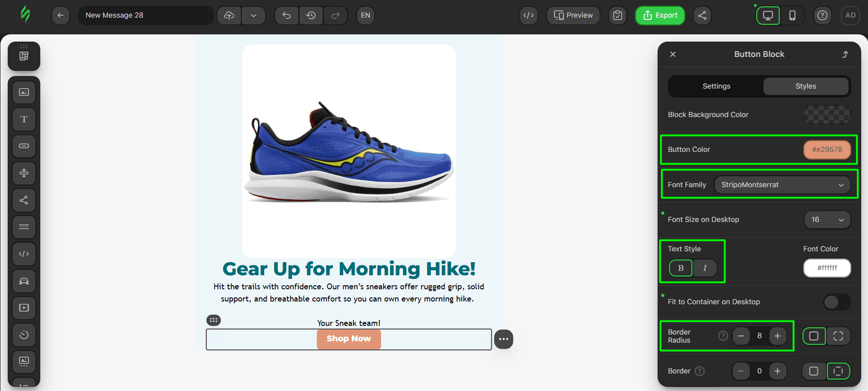The width and height of the screenshot is (868, 391).
Task: Toggle bold text style
Action: (x=681, y=268)
